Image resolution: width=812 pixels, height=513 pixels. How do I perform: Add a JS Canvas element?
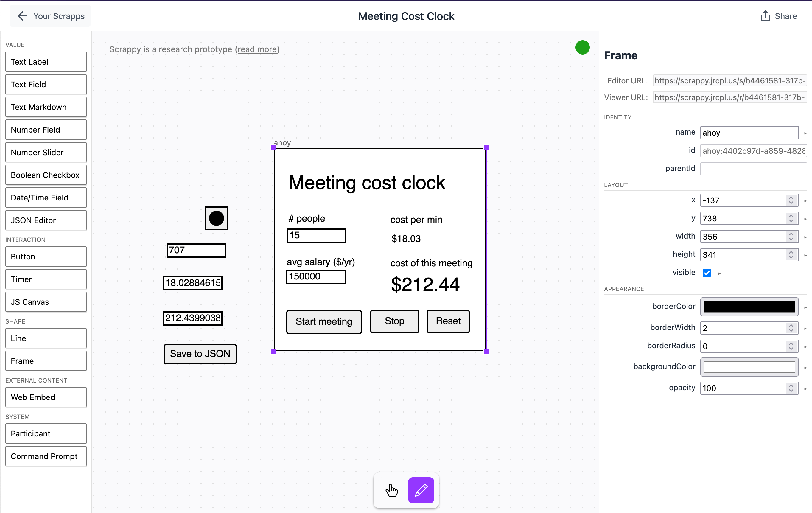click(46, 302)
